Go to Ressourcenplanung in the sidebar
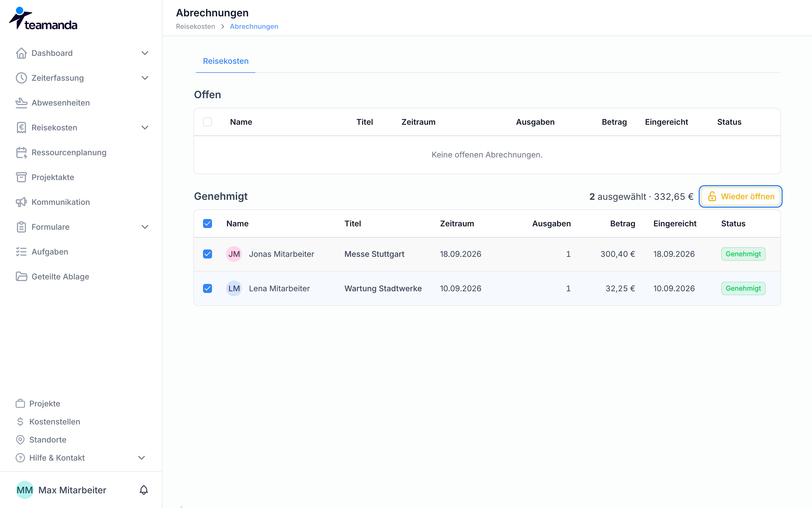This screenshot has height=508, width=812. click(69, 152)
